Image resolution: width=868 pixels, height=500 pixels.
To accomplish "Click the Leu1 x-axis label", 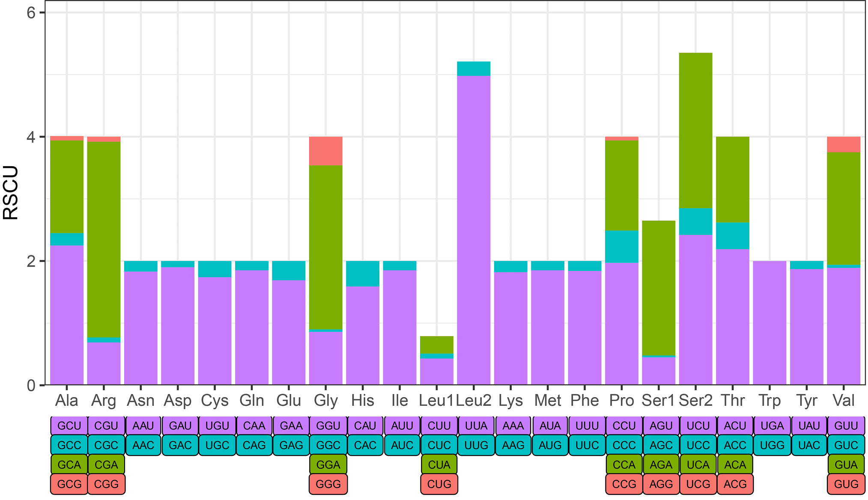I will pyautogui.click(x=436, y=401).
